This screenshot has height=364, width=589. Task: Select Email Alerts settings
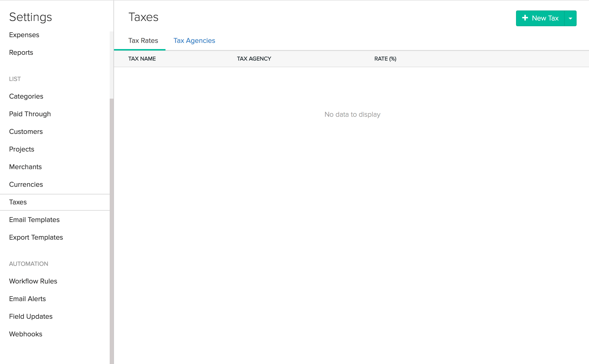coord(27,298)
